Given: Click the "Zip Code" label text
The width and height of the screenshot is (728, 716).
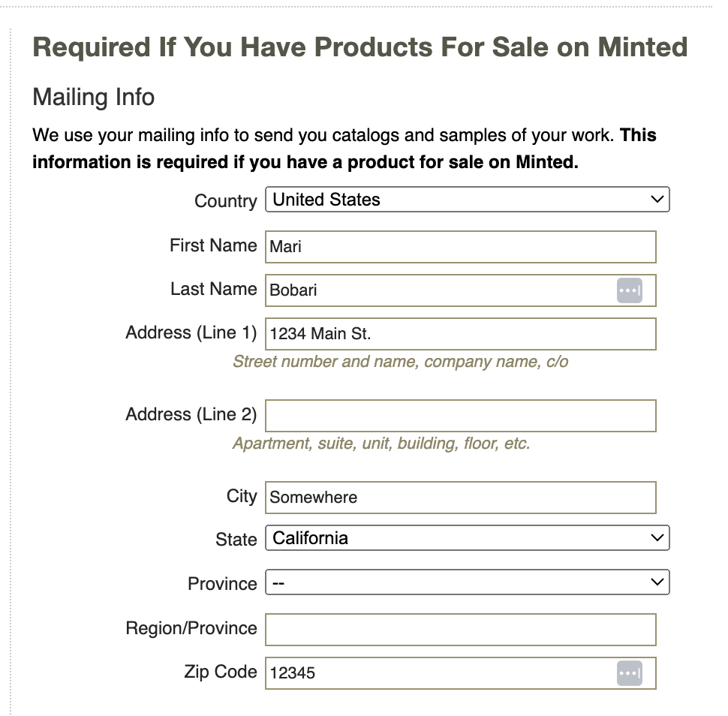Looking at the screenshot, I should [x=220, y=672].
